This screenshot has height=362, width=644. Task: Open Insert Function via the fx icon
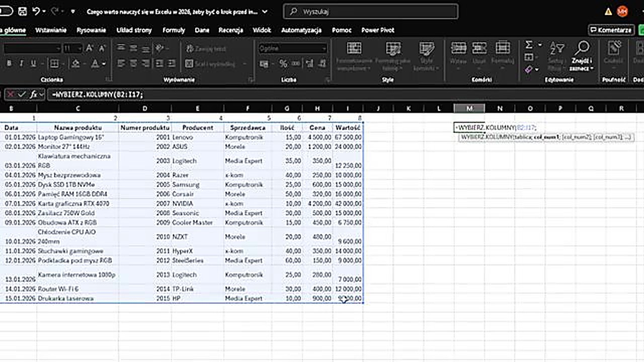coord(34,94)
